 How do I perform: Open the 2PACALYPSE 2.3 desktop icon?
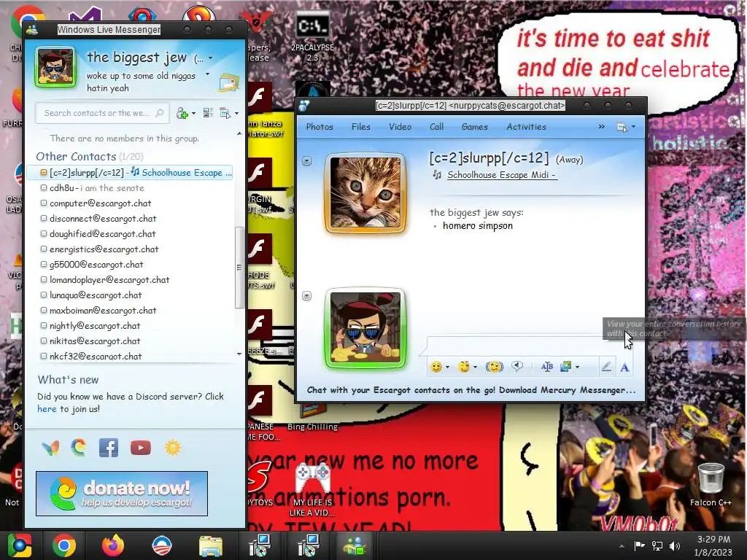click(312, 36)
